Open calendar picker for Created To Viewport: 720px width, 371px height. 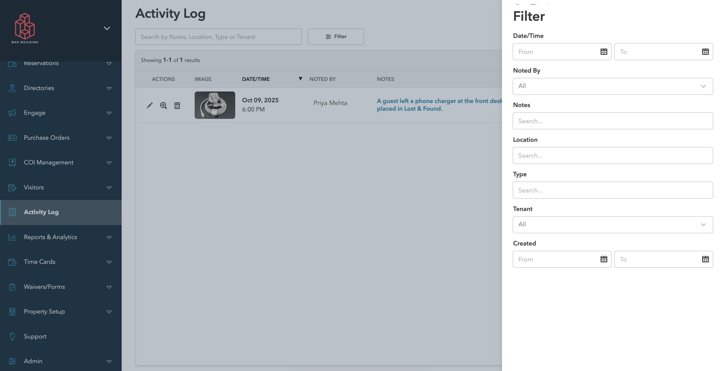click(x=705, y=259)
